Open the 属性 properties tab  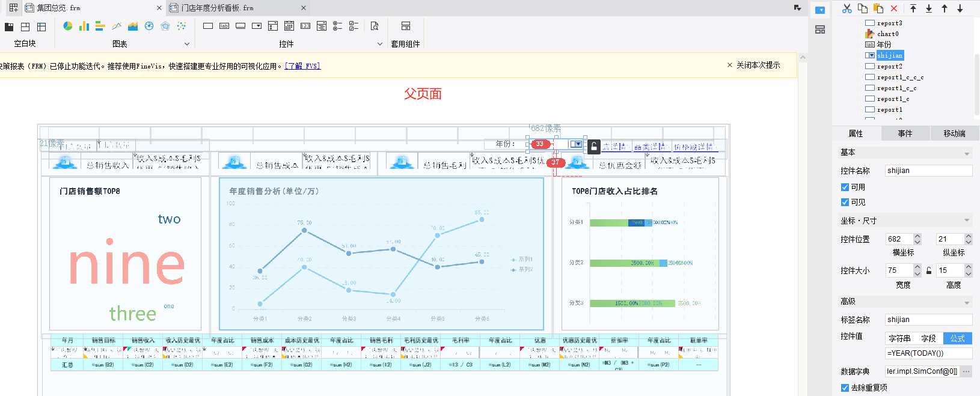[x=856, y=133]
